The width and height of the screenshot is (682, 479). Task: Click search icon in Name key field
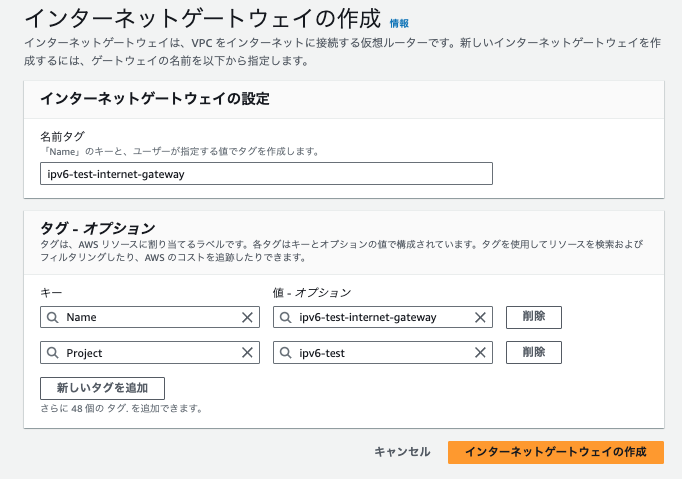(53, 318)
